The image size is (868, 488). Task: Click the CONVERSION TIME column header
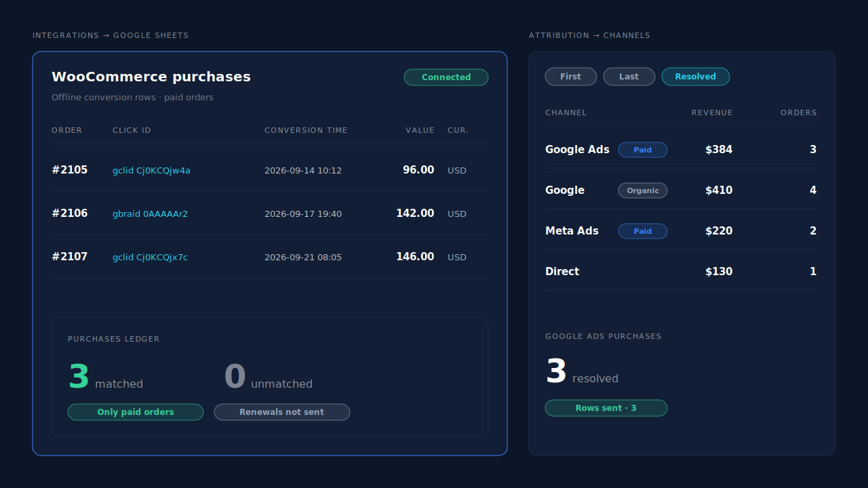tap(306, 130)
